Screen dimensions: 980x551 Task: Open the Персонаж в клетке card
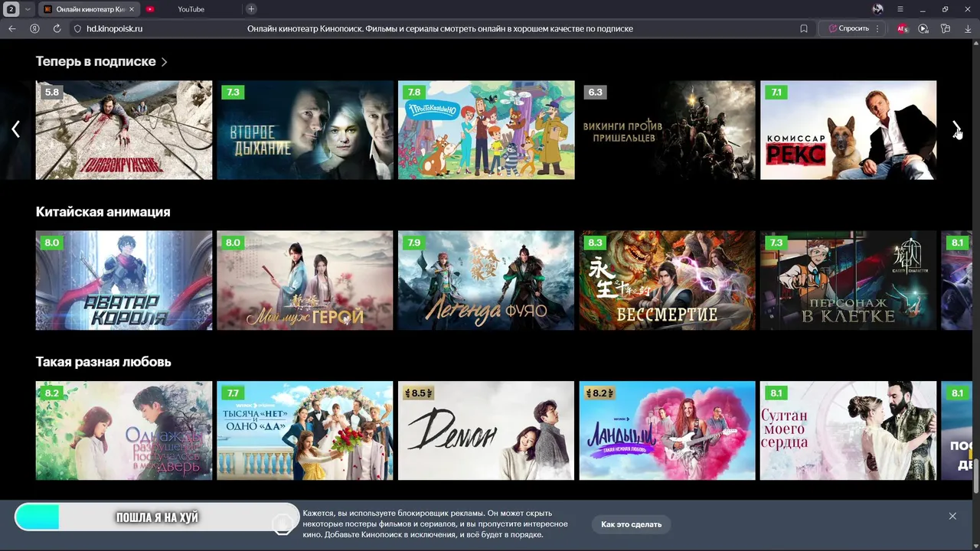(x=848, y=280)
